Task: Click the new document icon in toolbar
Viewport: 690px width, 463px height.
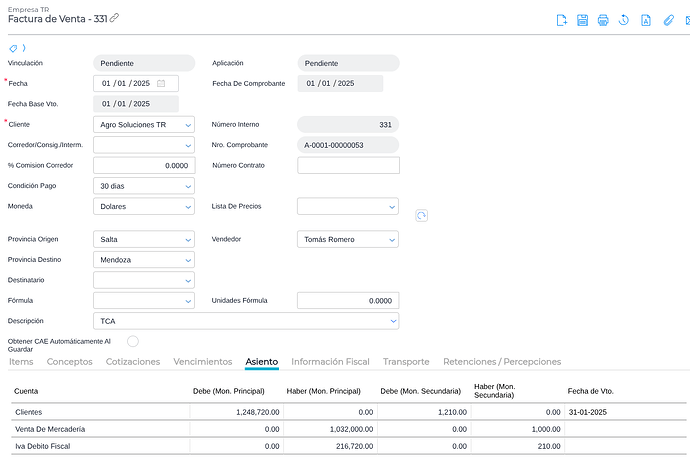Action: (x=562, y=20)
